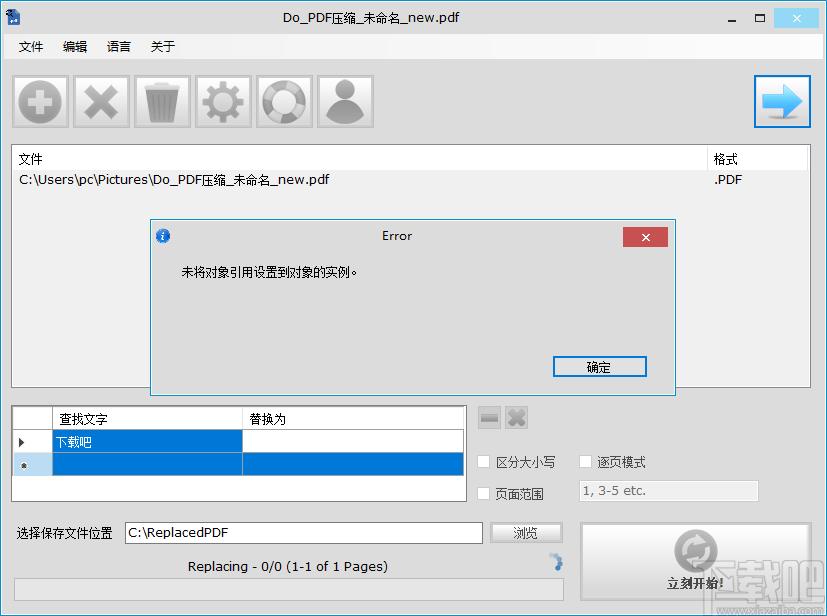The height and width of the screenshot is (616, 827).
Task: Click the spinning busy indicator icon
Action: point(557,562)
